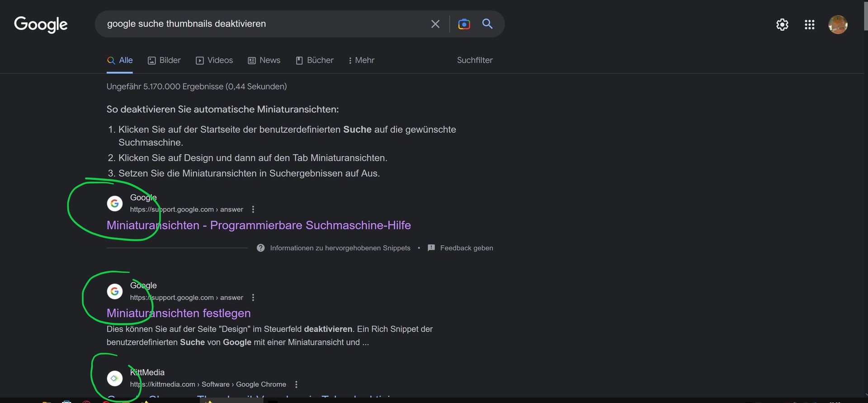Image resolution: width=868 pixels, height=403 pixels.
Task: Open search by image camera icon
Action: click(464, 24)
